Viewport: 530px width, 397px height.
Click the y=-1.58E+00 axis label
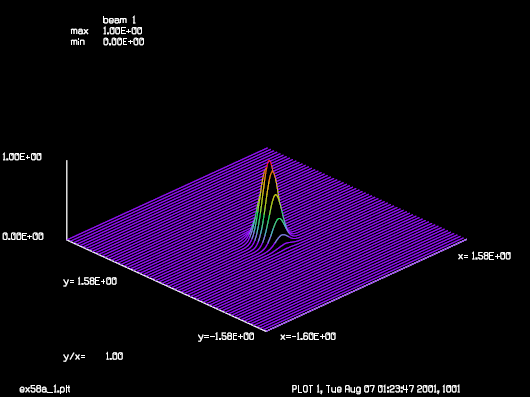226,337
